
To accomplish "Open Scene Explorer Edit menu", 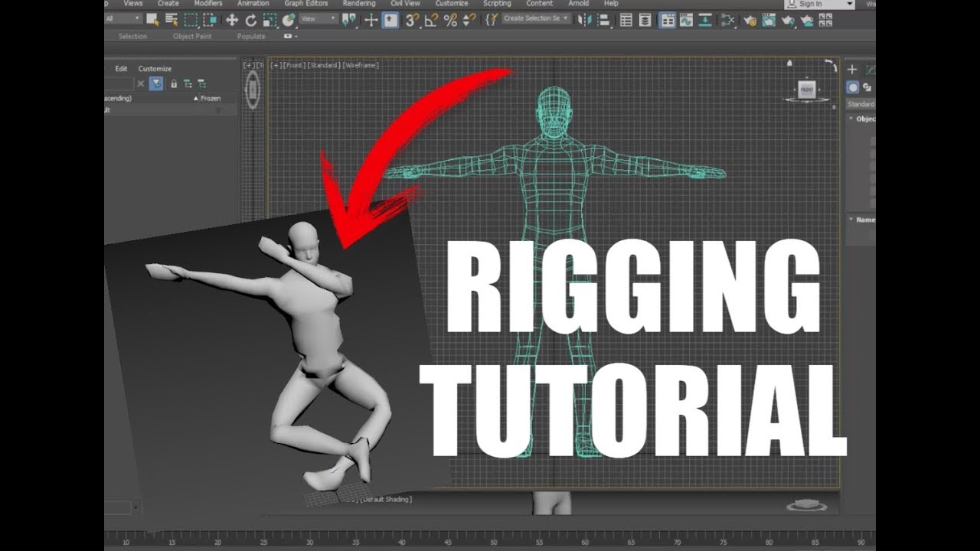I will click(x=121, y=69).
